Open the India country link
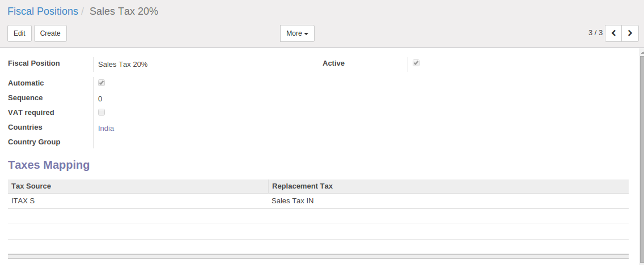Screen dimensions: 644x265 (106, 129)
